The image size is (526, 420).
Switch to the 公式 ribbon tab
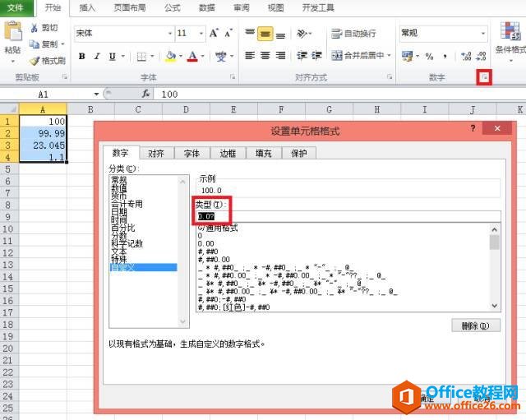pos(173,7)
